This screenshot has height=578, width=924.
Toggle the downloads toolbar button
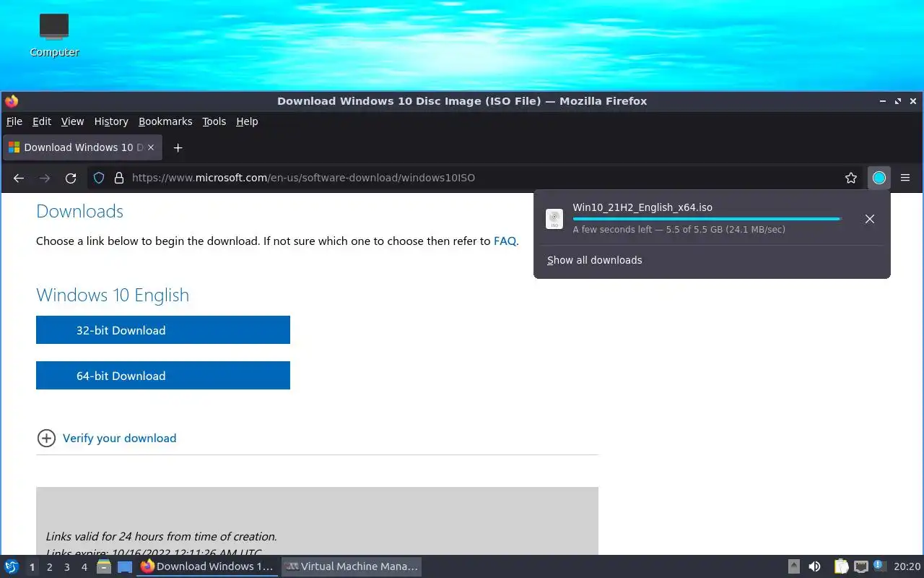click(x=879, y=178)
